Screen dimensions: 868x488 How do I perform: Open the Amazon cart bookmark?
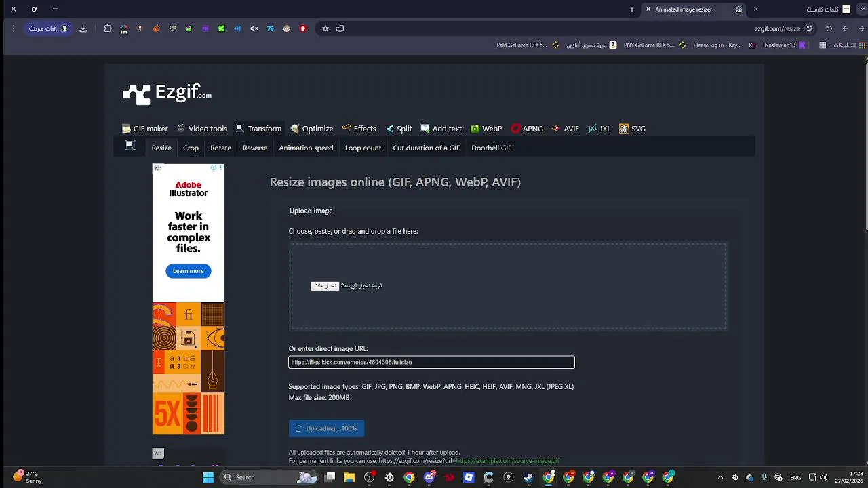click(591, 45)
